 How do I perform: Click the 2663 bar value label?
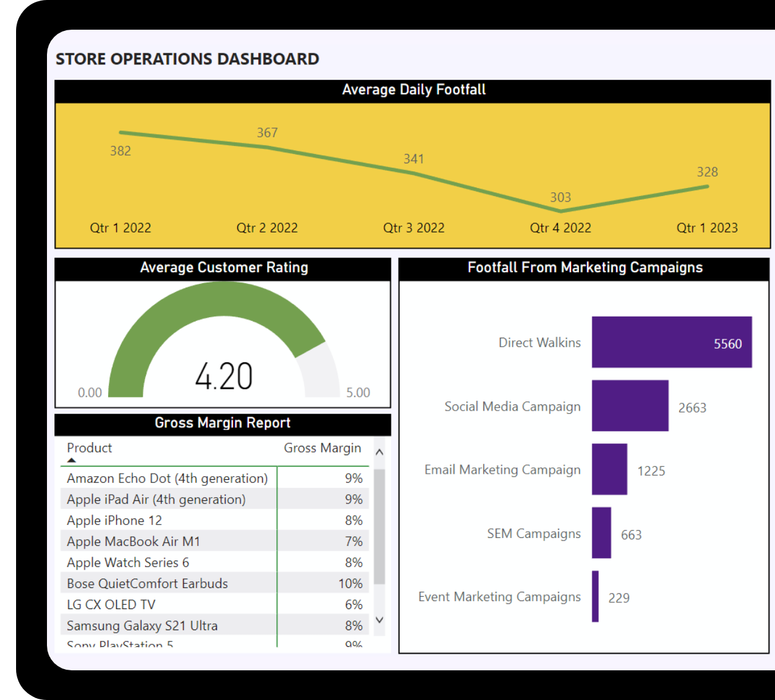pos(692,408)
